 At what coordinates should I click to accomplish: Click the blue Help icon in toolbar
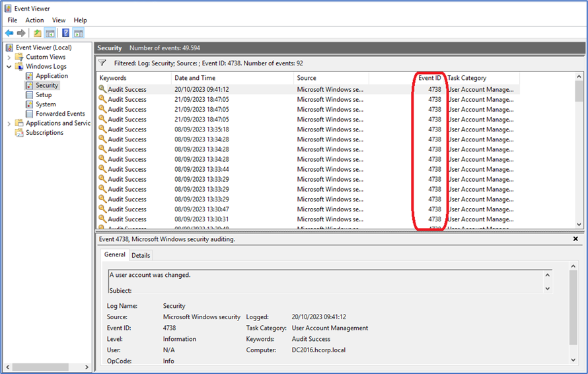click(x=65, y=33)
